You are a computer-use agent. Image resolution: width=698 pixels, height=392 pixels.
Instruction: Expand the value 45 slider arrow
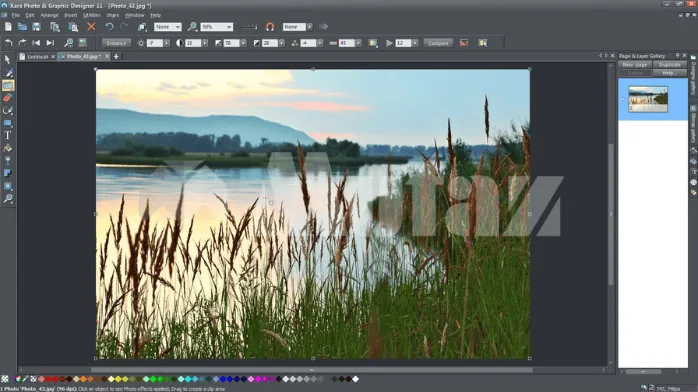point(358,43)
